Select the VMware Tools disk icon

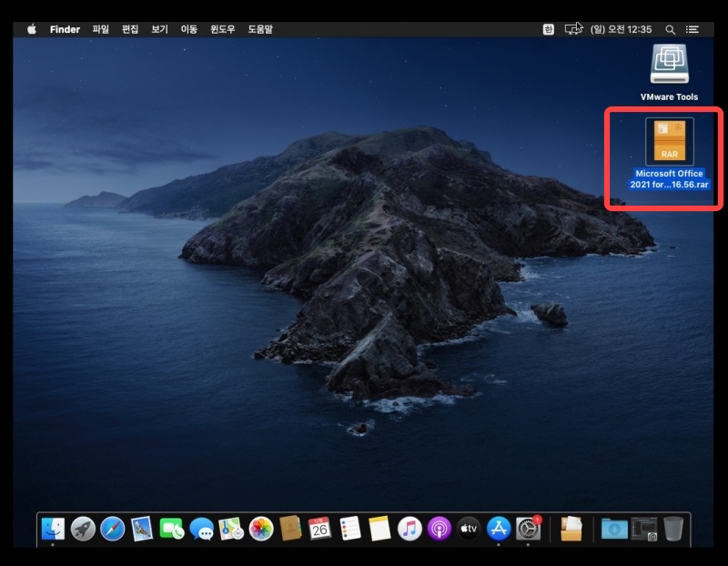[669, 64]
